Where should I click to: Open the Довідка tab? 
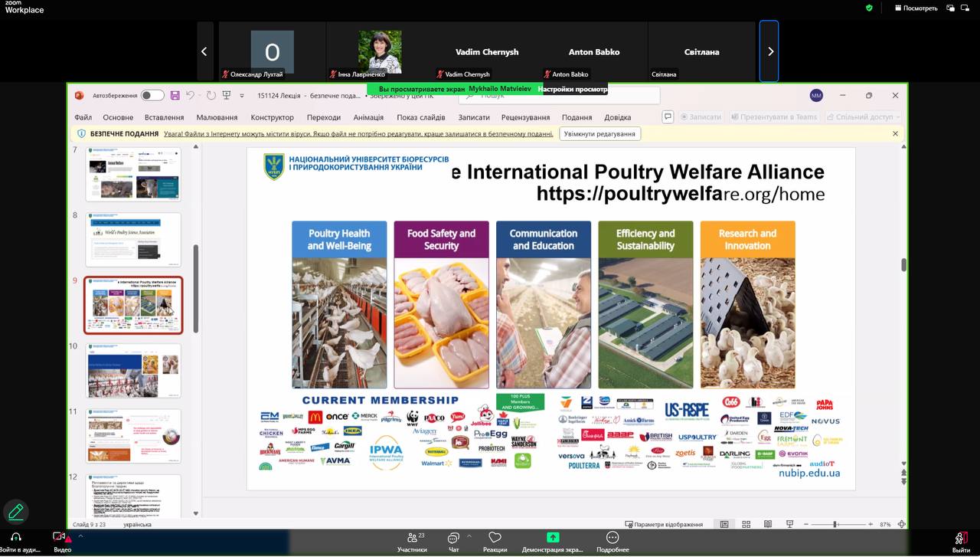[618, 117]
